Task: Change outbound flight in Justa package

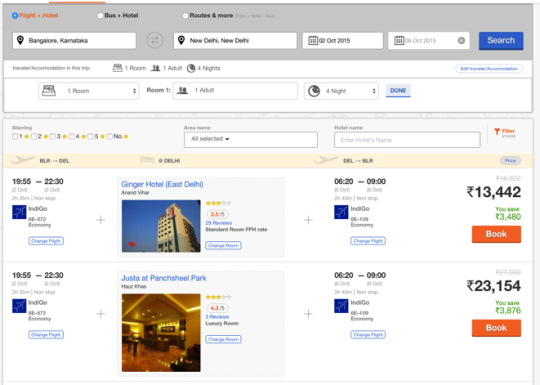Action: coord(46,335)
